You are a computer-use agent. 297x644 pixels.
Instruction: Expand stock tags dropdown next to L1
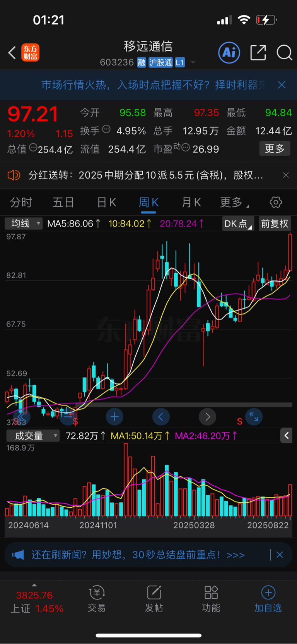point(193,62)
